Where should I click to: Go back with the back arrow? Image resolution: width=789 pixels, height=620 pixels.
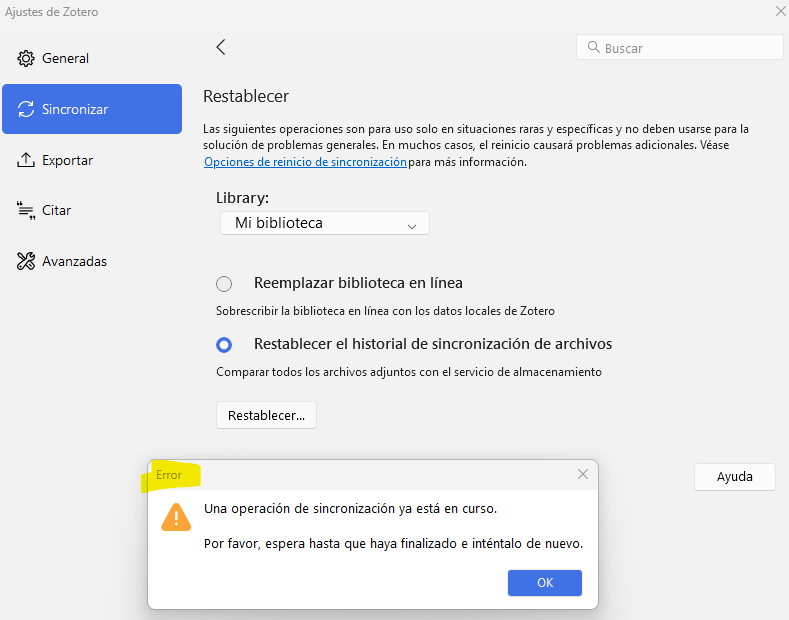coord(220,47)
